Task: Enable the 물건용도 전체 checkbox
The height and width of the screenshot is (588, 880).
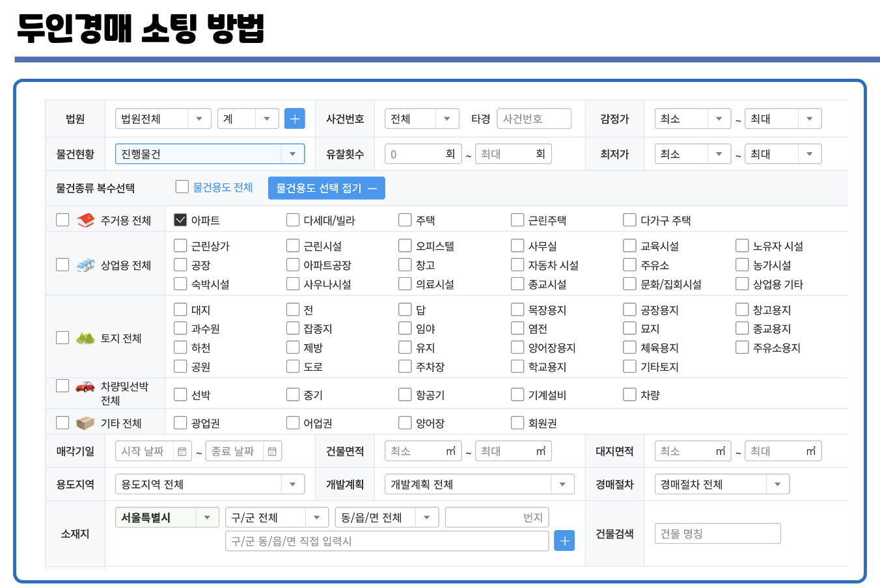Action: tap(182, 187)
